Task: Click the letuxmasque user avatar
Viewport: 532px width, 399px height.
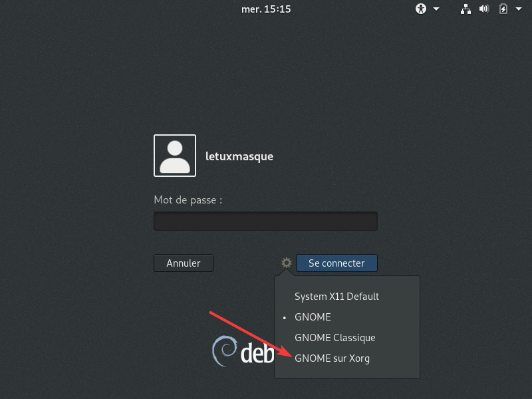Action: [175, 156]
